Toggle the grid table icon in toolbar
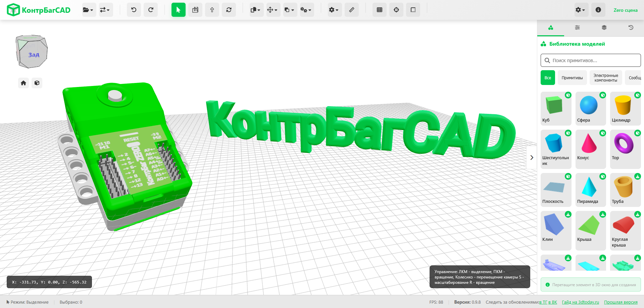The width and height of the screenshot is (644, 308). [379, 10]
